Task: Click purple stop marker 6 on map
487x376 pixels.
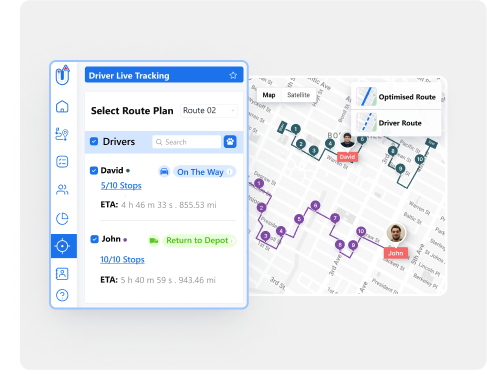Action: point(315,205)
